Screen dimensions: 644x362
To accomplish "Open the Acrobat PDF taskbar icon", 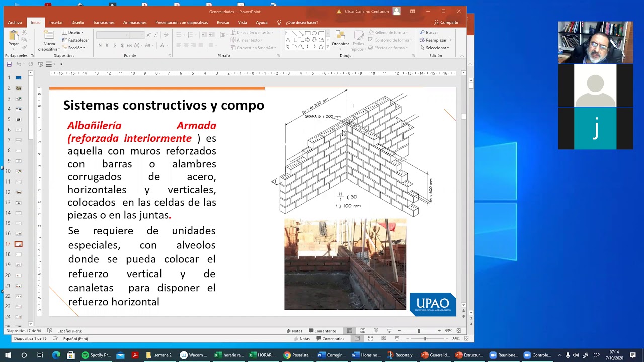I will pos(135,355).
